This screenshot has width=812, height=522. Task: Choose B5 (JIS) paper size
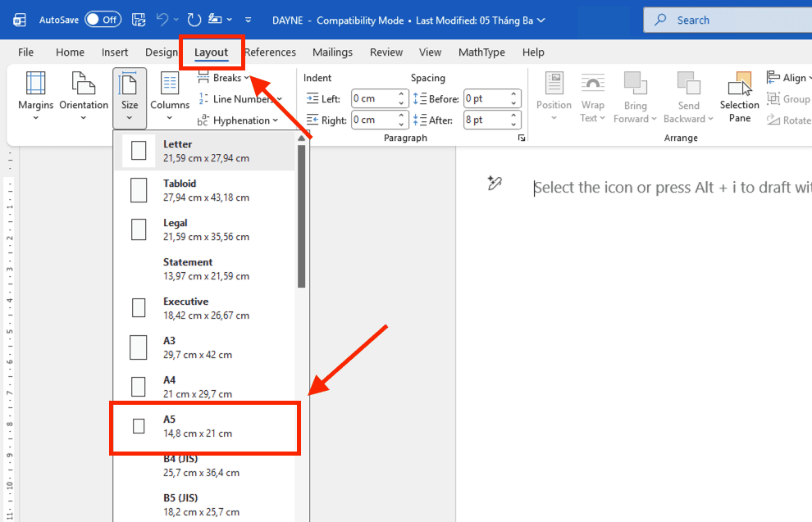pos(206,505)
